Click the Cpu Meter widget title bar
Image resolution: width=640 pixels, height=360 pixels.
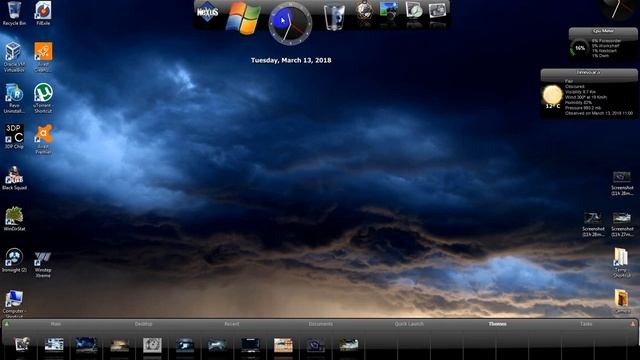coord(603,31)
